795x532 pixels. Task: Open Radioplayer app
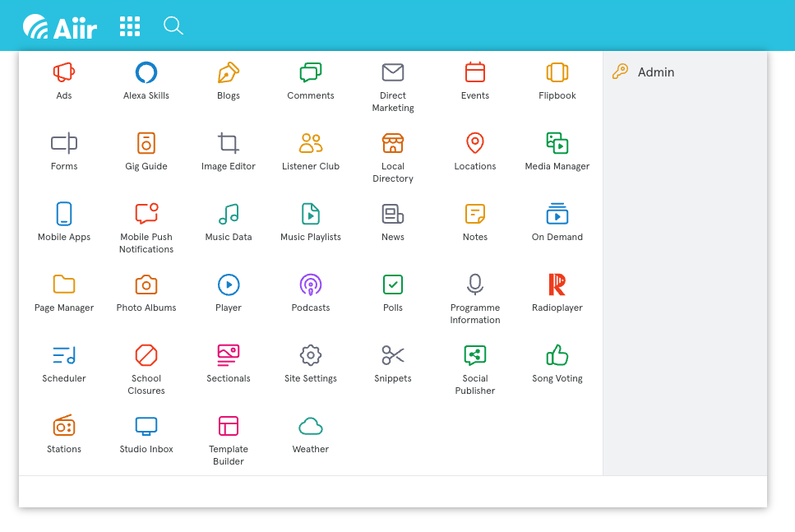[x=557, y=285]
